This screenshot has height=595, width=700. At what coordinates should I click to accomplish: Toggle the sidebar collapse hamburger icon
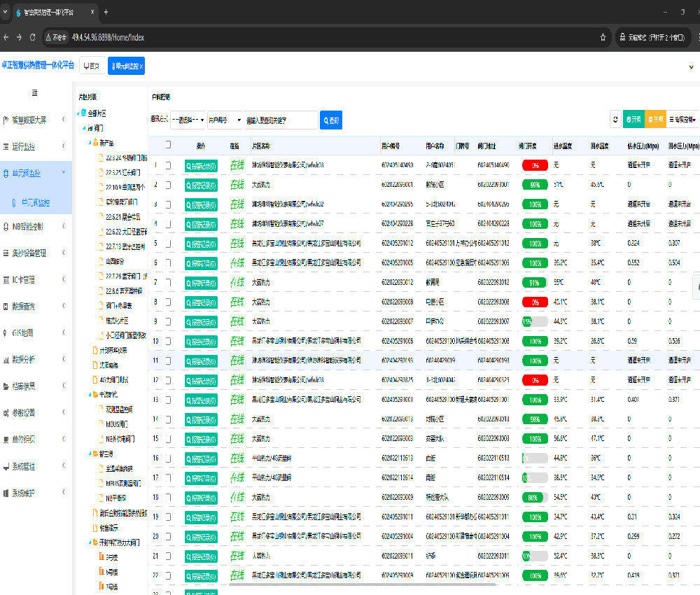pyautogui.click(x=35, y=93)
